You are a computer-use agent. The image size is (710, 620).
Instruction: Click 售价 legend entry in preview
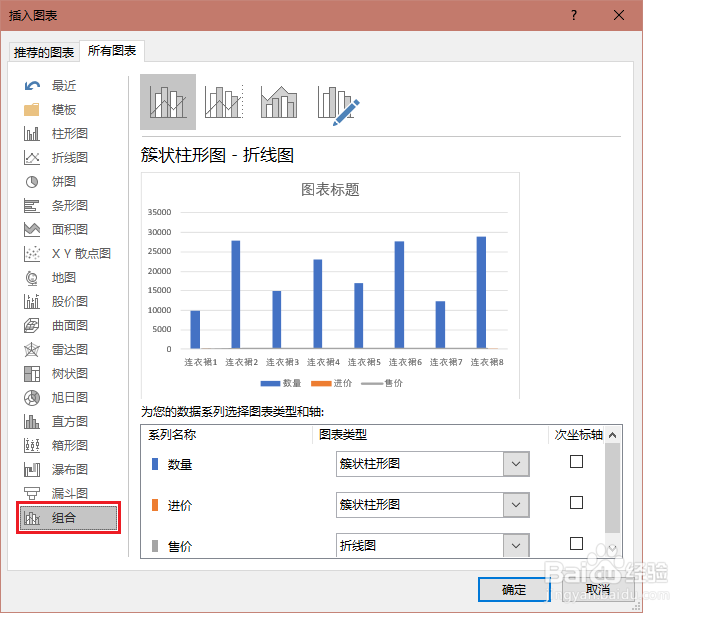[x=382, y=383]
